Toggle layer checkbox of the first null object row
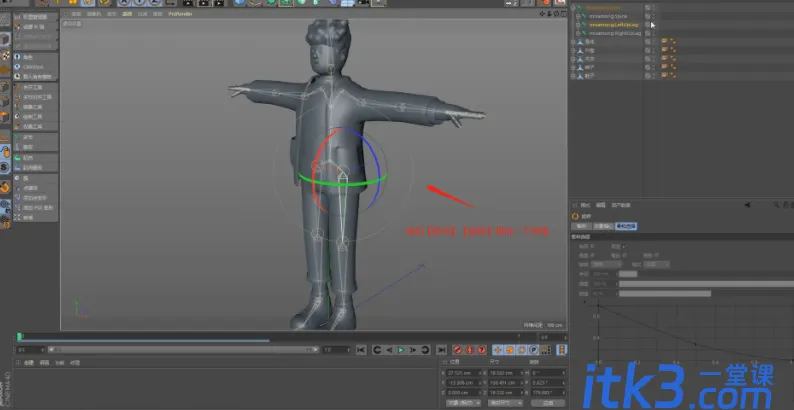 pyautogui.click(x=648, y=42)
